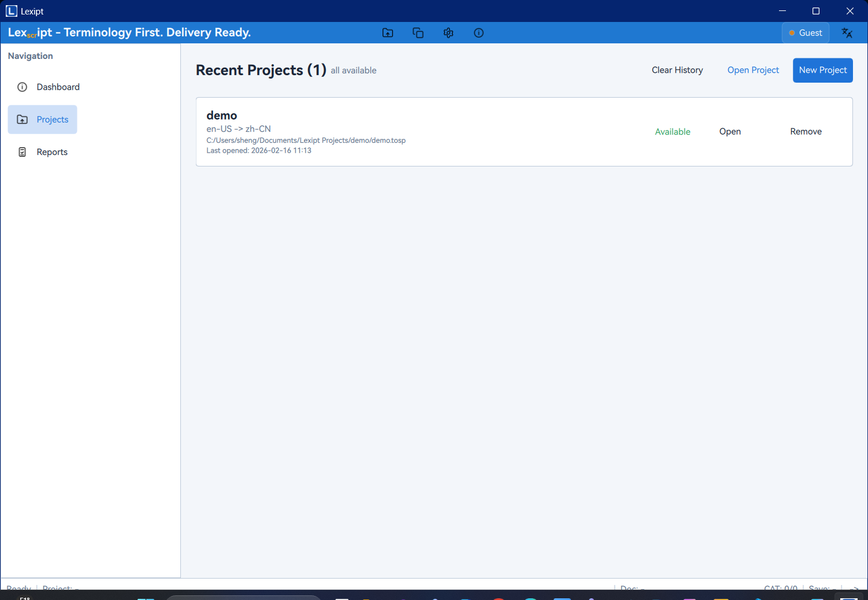Click the circled info icon in the header
868x600 pixels.
click(x=478, y=33)
